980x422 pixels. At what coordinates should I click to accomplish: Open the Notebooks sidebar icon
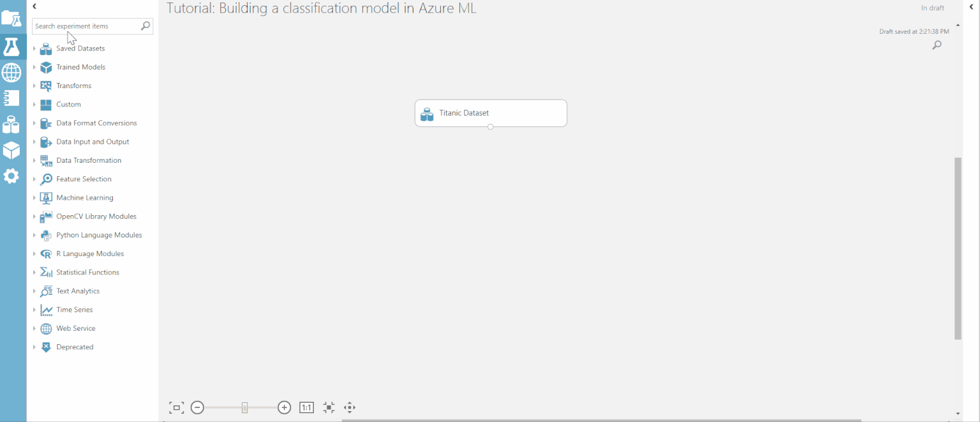click(x=11, y=98)
